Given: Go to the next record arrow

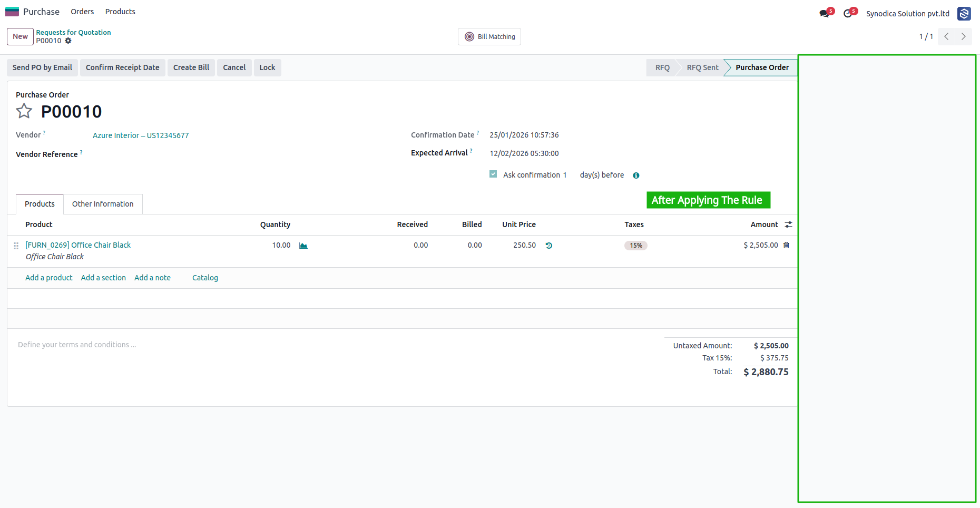Looking at the screenshot, I should coord(963,36).
